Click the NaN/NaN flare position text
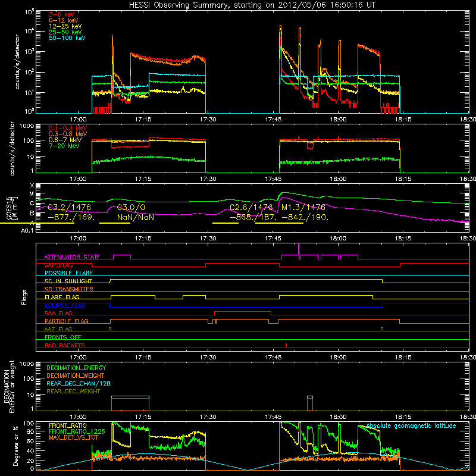The width and height of the screenshot is (476, 476). coord(136,217)
